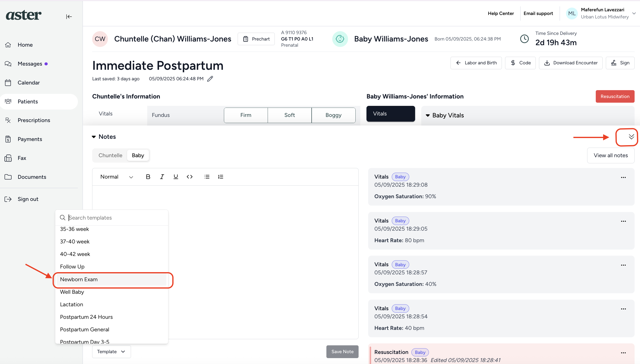Choose the 40-42 week template
The height and width of the screenshot is (364, 640).
point(112,254)
